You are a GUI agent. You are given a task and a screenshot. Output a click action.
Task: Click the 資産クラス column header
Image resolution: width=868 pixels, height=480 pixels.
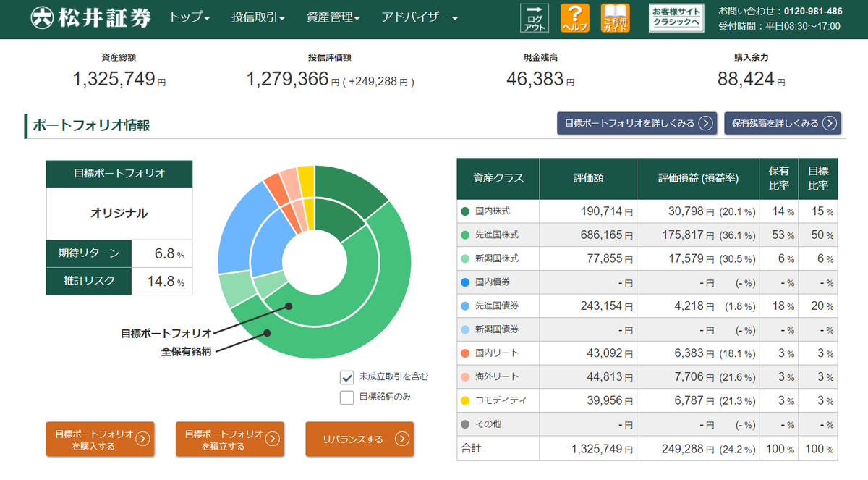(x=498, y=179)
